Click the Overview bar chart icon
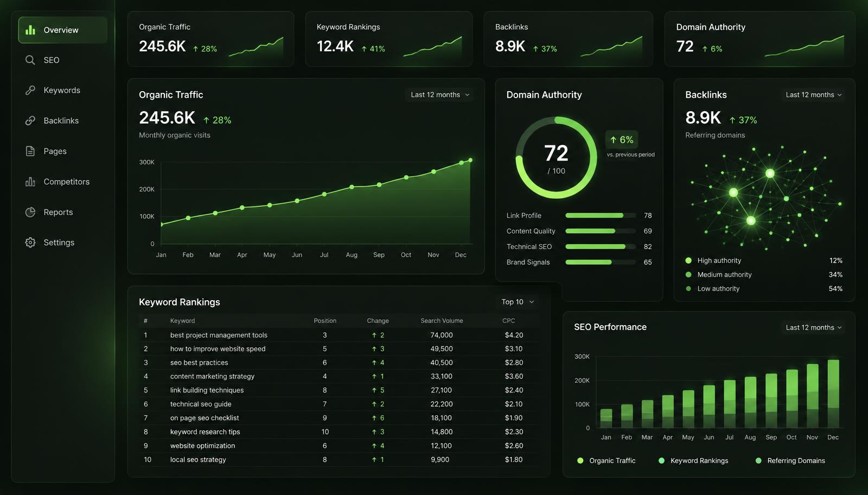Viewport: 868px width, 495px height. point(30,30)
